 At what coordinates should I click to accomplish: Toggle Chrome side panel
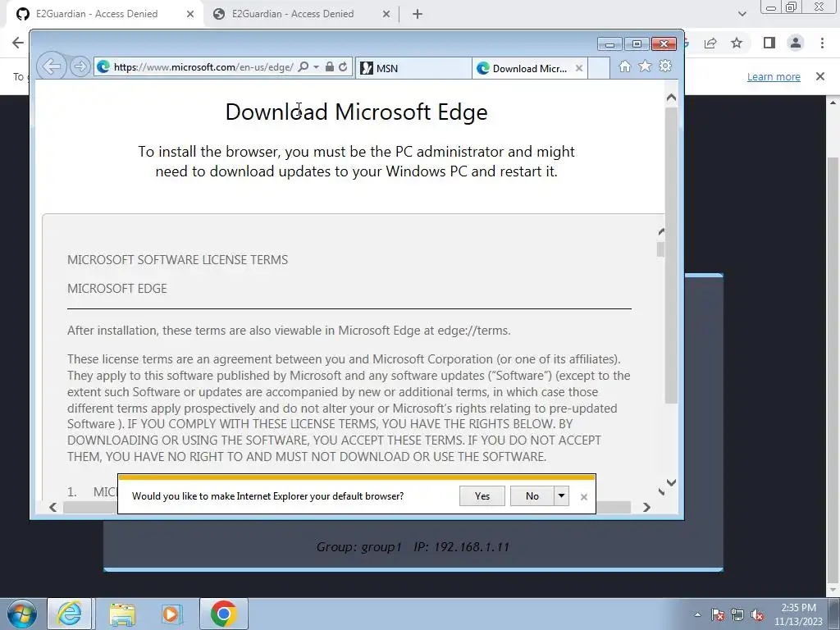coord(769,43)
